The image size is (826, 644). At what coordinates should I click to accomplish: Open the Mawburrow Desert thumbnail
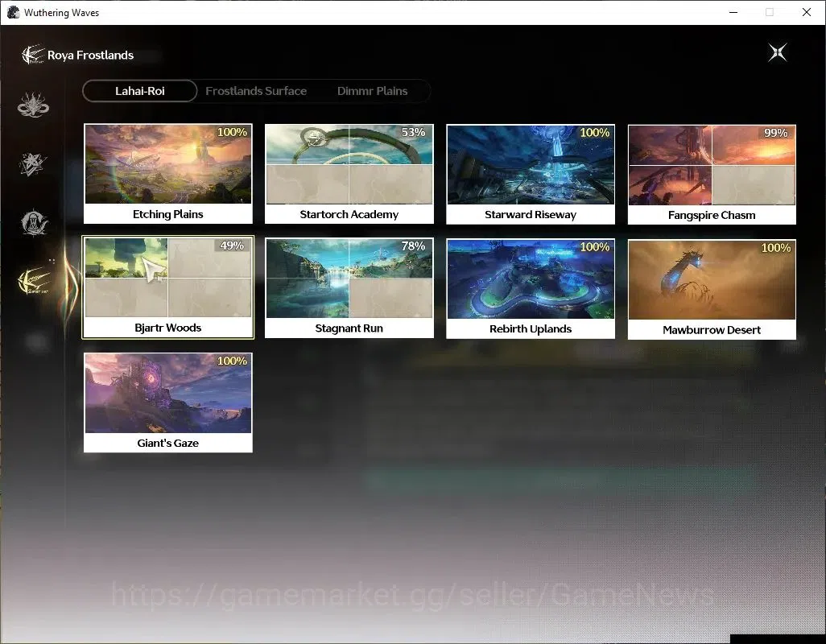712,280
